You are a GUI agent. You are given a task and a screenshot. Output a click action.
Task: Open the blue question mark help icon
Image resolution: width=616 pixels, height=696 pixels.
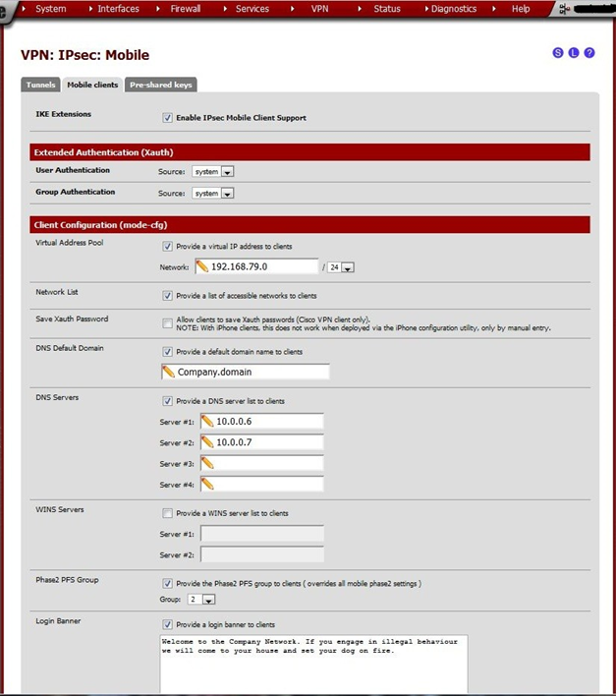click(588, 53)
